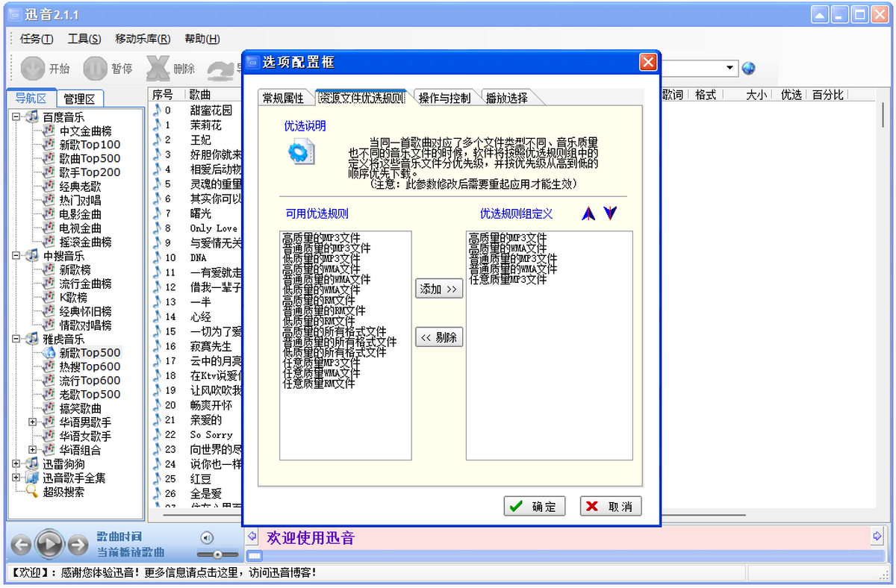Collapse the 雅虎音乐 tree node
896x588 pixels.
[16, 339]
